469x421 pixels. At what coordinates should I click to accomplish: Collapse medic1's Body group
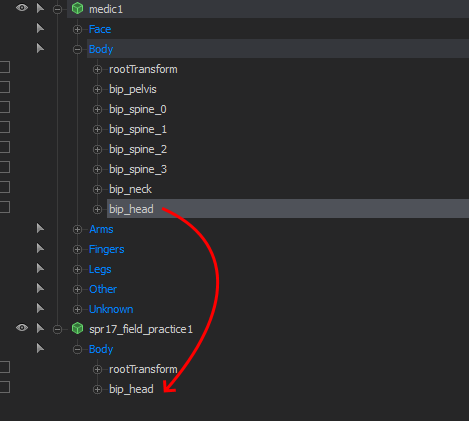click(x=77, y=50)
